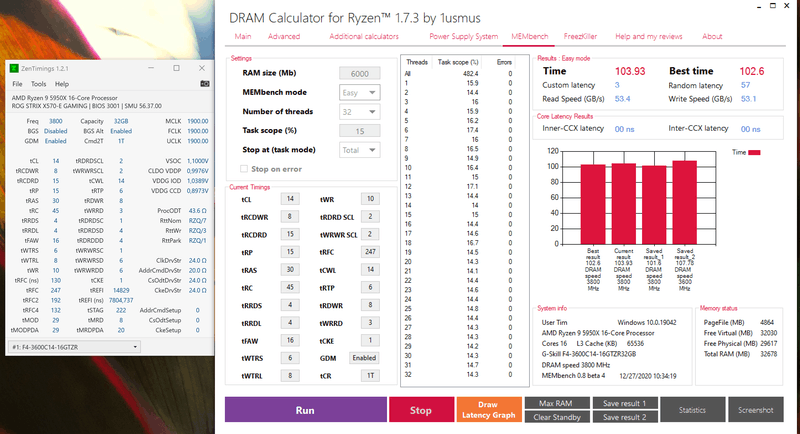Click the Screenshot button
Viewport: 800px width, 434px height.
click(756, 410)
